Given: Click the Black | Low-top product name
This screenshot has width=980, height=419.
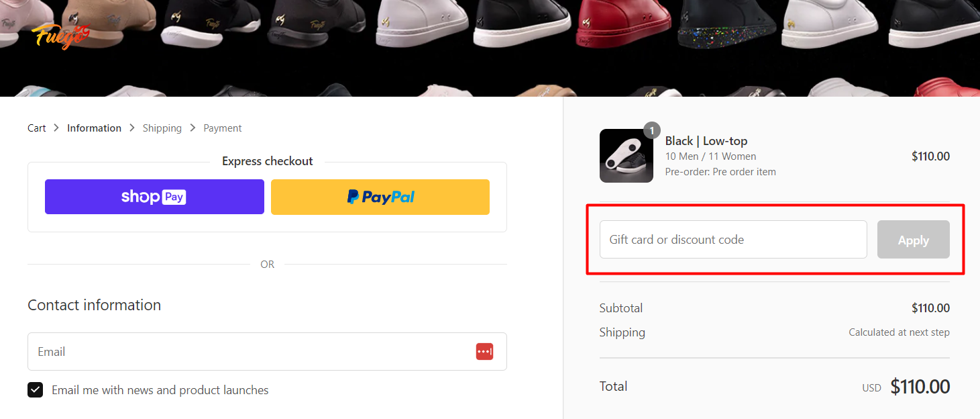Looking at the screenshot, I should coord(706,141).
